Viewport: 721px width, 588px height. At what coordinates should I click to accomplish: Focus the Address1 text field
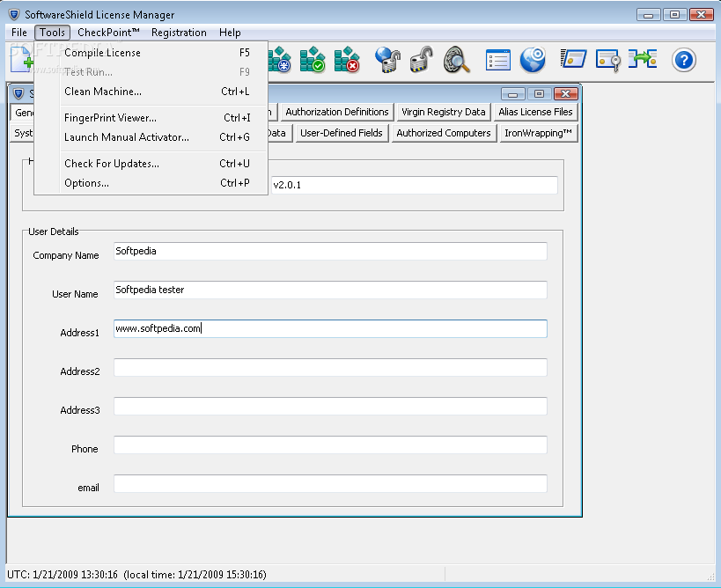330,328
